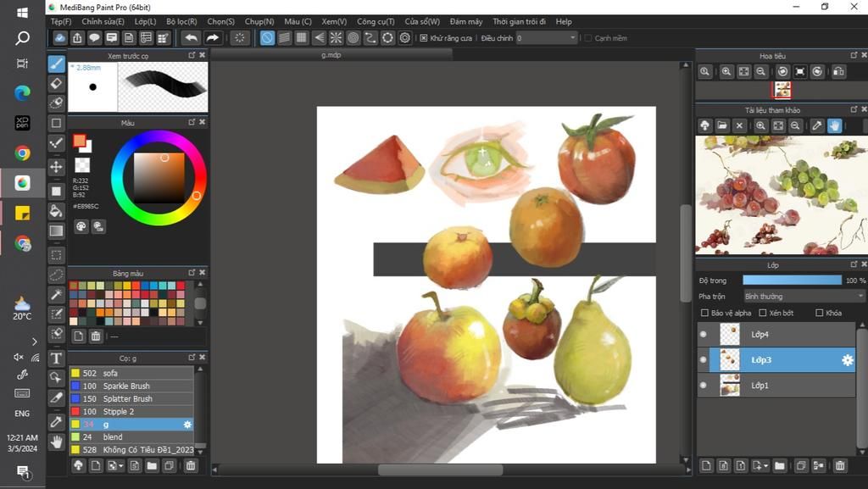Enable the Xén bớt checkbox
The height and width of the screenshot is (489, 868).
763,313
